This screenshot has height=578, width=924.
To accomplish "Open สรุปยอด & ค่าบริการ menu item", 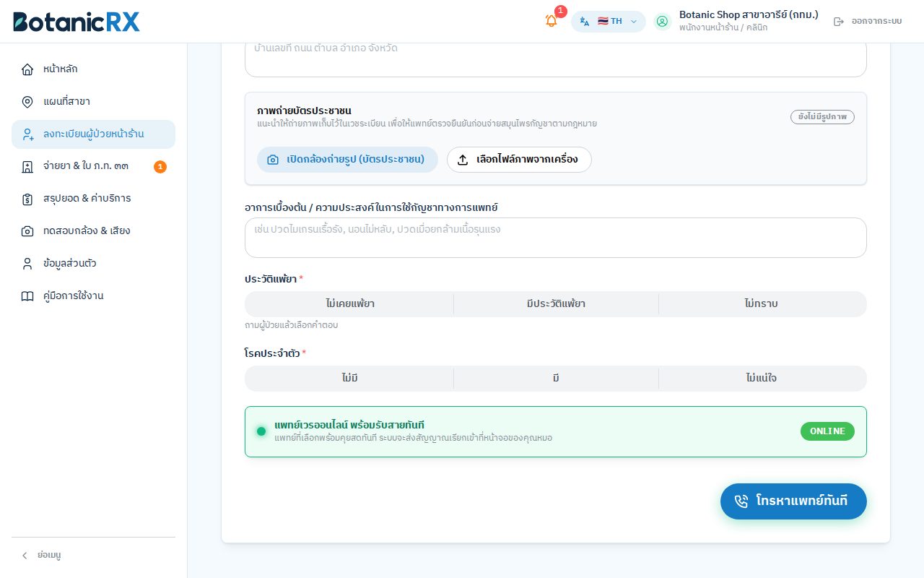I will [x=93, y=199].
